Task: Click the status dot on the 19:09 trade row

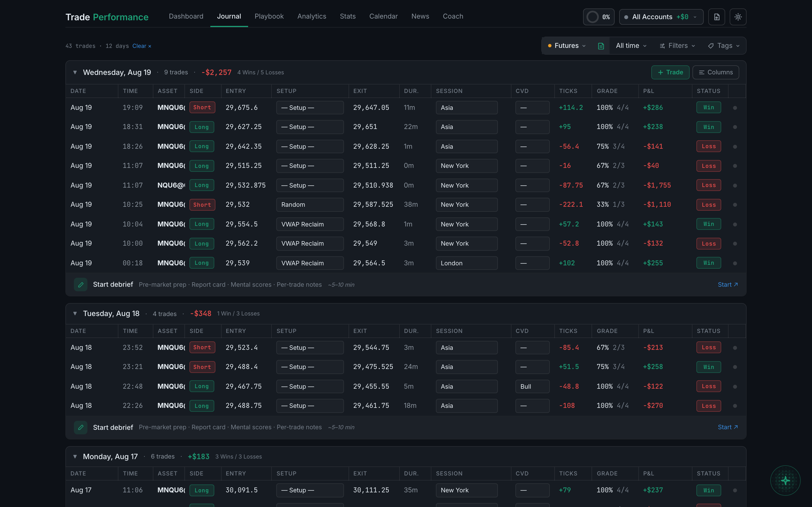Action: (x=735, y=108)
